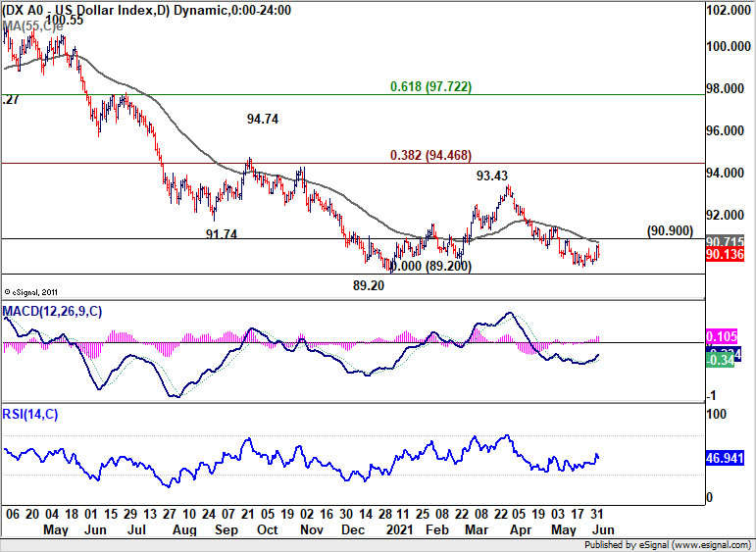Click the 0 RSI axis value
756x552 pixels.
[710, 497]
